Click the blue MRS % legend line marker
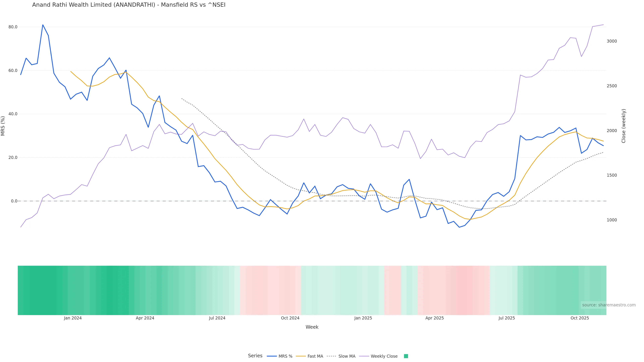 click(x=272, y=356)
